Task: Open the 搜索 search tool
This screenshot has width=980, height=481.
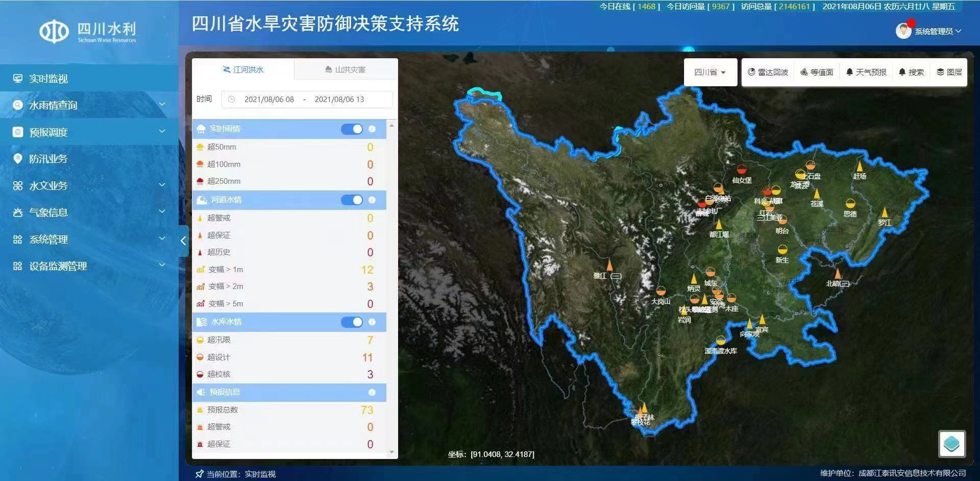Action: 911,72
